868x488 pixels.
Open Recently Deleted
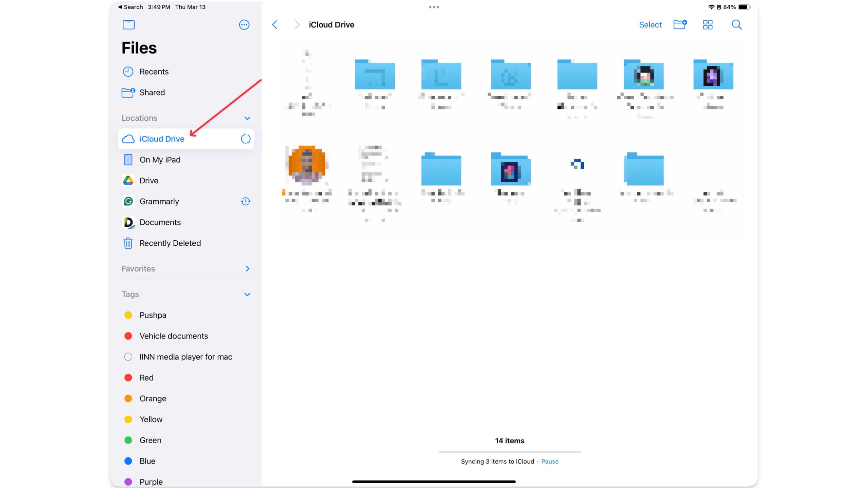(x=186, y=243)
